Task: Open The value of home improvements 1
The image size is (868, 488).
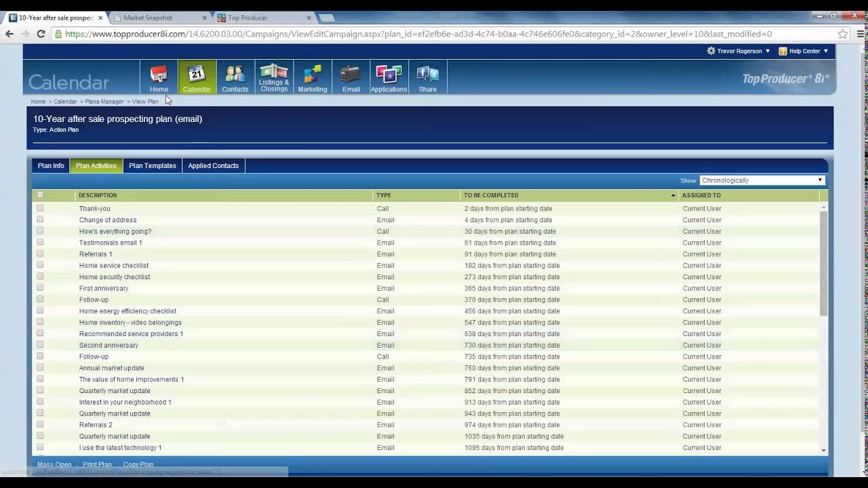Action: (x=132, y=380)
